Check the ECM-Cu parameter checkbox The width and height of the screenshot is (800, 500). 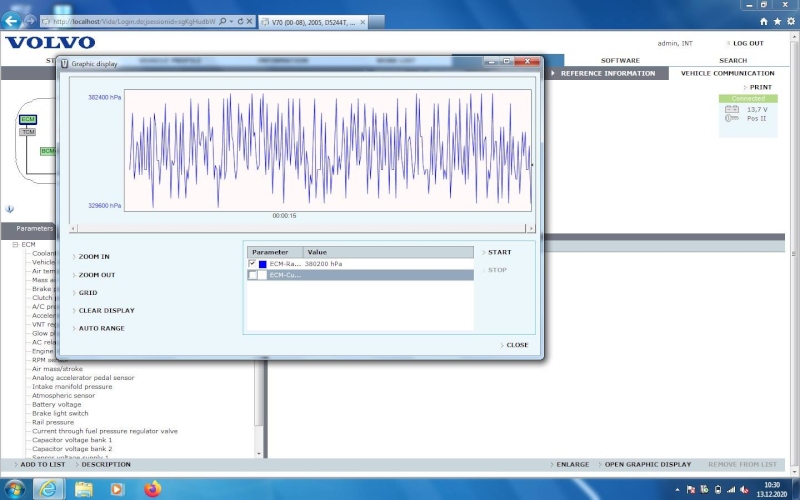pyautogui.click(x=252, y=275)
